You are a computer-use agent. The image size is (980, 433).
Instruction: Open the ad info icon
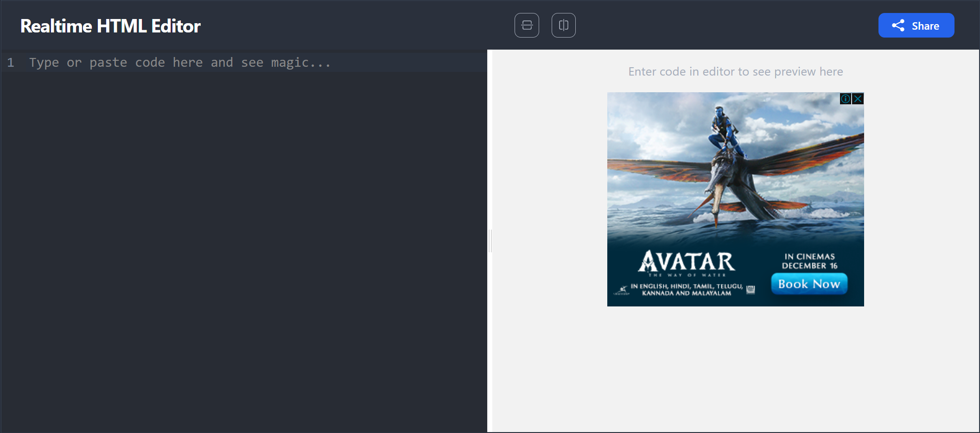point(846,99)
